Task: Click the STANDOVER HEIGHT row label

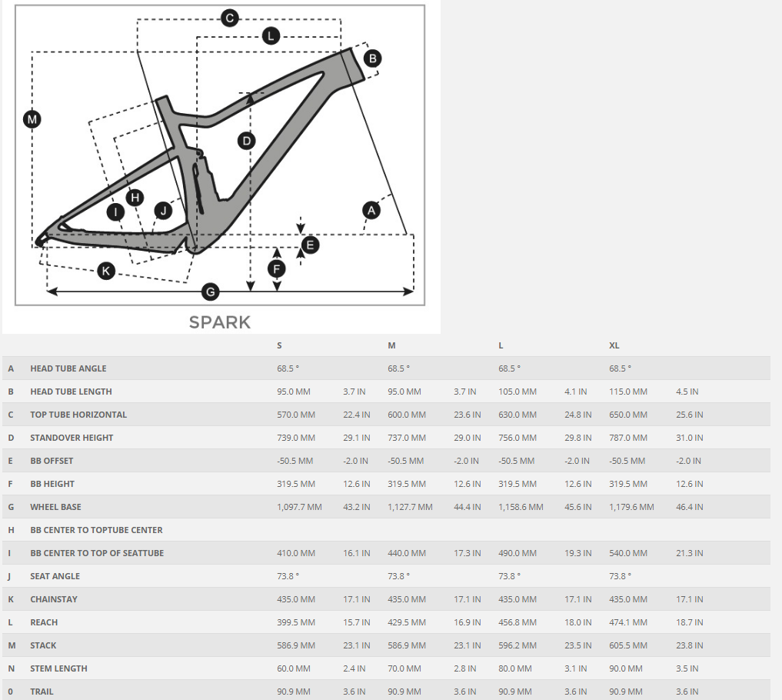Action: click(72, 438)
